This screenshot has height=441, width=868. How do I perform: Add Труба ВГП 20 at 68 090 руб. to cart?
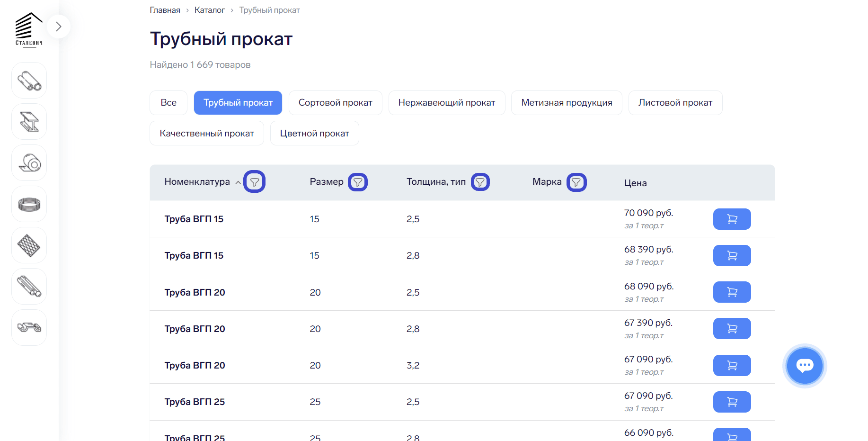tap(732, 292)
